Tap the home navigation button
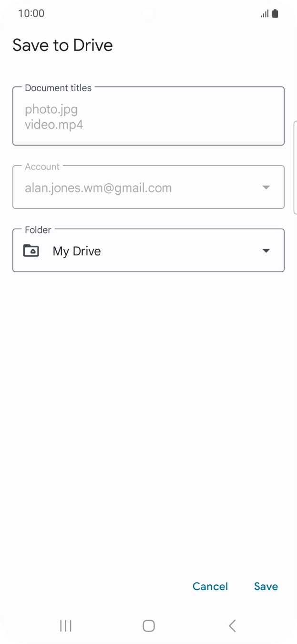This screenshot has width=297, height=644. click(149, 626)
